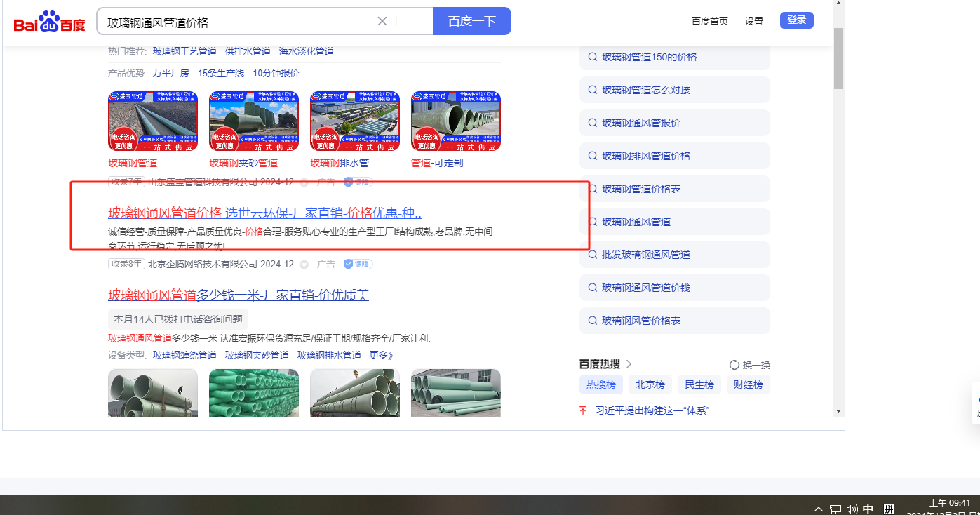Click 玻璃钢工艺管道 recommendation link
Screen dimensions: 980x515
point(184,51)
